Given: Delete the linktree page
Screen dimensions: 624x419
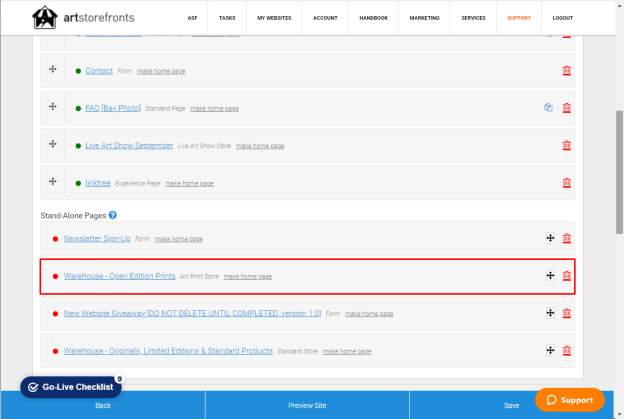Looking at the screenshot, I should coord(567,183).
